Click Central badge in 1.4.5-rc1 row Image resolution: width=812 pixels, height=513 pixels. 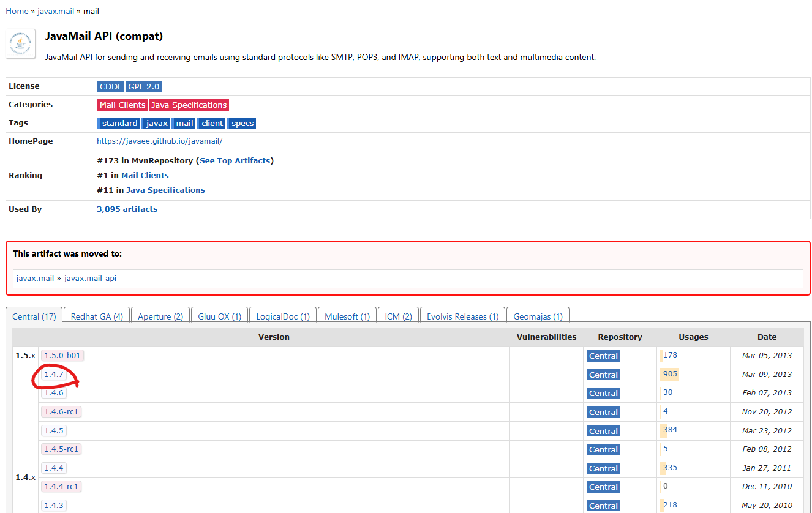click(x=603, y=449)
